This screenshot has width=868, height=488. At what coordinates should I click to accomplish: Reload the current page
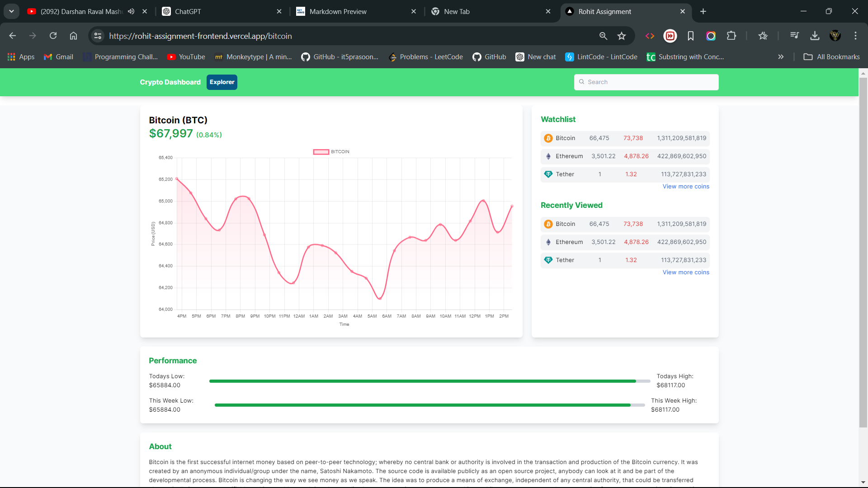pos(53,36)
